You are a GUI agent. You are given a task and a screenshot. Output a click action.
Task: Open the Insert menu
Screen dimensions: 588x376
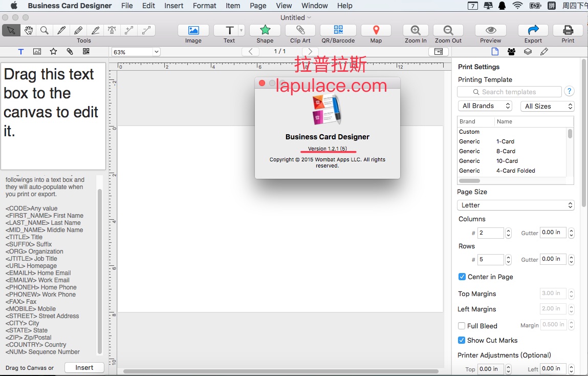pyautogui.click(x=173, y=6)
